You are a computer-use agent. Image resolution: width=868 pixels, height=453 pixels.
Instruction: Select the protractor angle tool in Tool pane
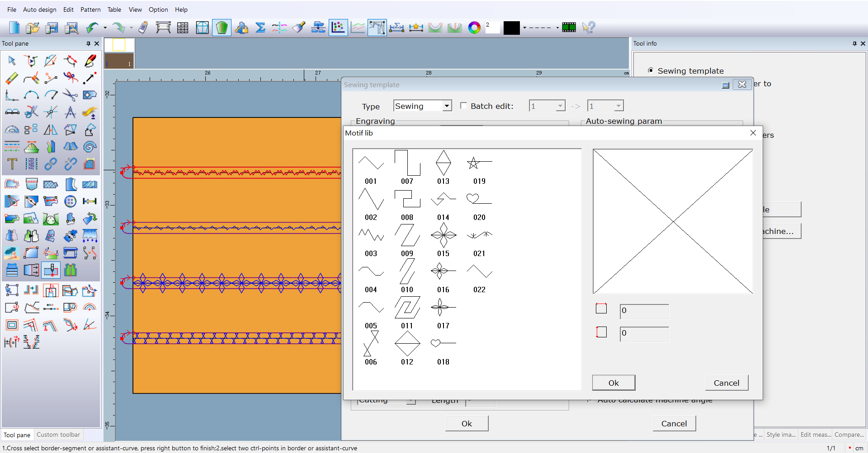click(12, 130)
